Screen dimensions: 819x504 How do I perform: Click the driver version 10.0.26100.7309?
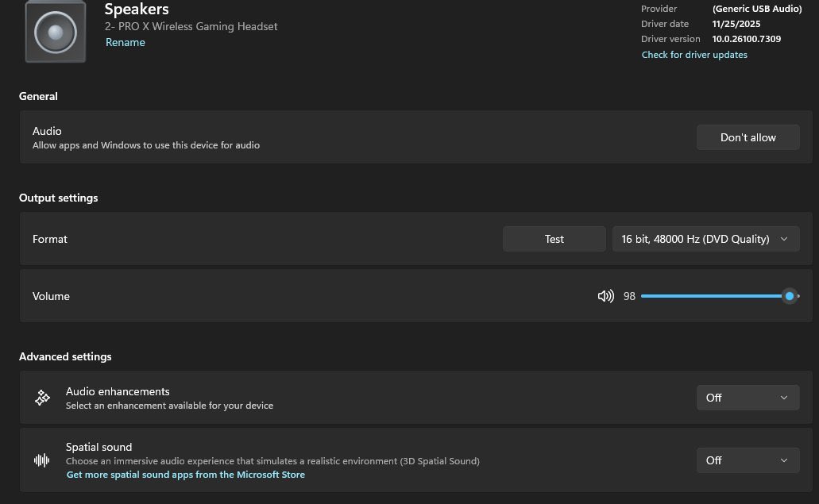[x=747, y=39]
